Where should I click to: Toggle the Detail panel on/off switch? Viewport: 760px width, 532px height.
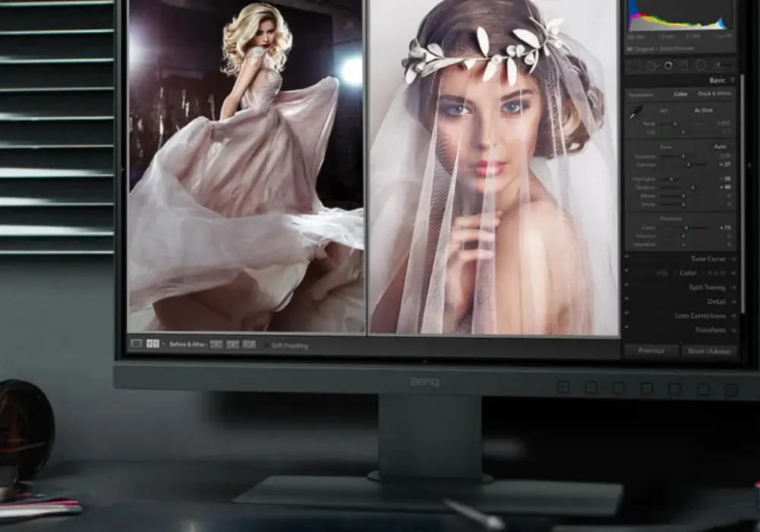click(x=627, y=299)
